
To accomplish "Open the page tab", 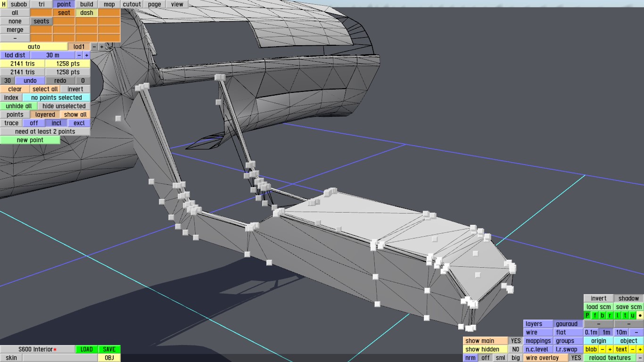I will (155, 4).
